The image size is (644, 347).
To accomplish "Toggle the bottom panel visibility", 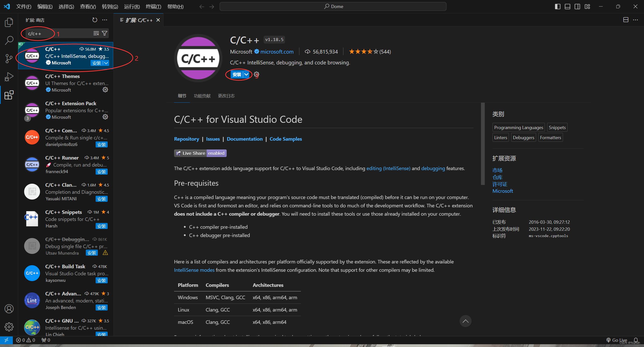I will tap(568, 7).
